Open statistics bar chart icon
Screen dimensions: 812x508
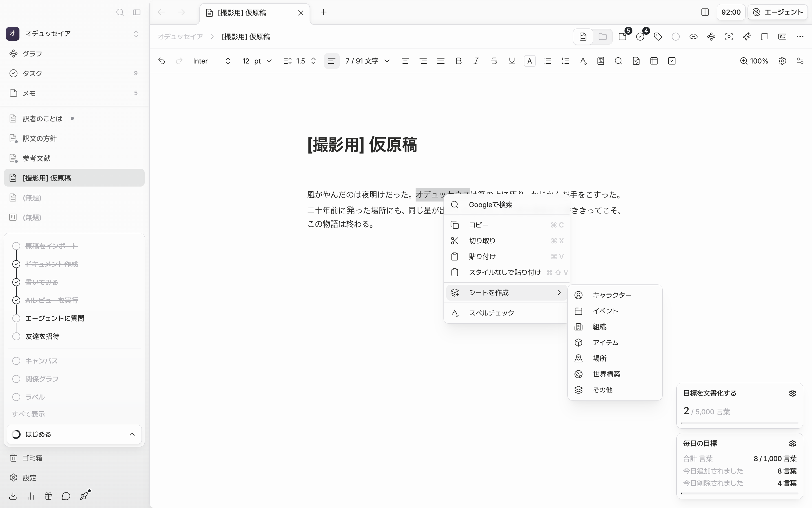(31, 496)
